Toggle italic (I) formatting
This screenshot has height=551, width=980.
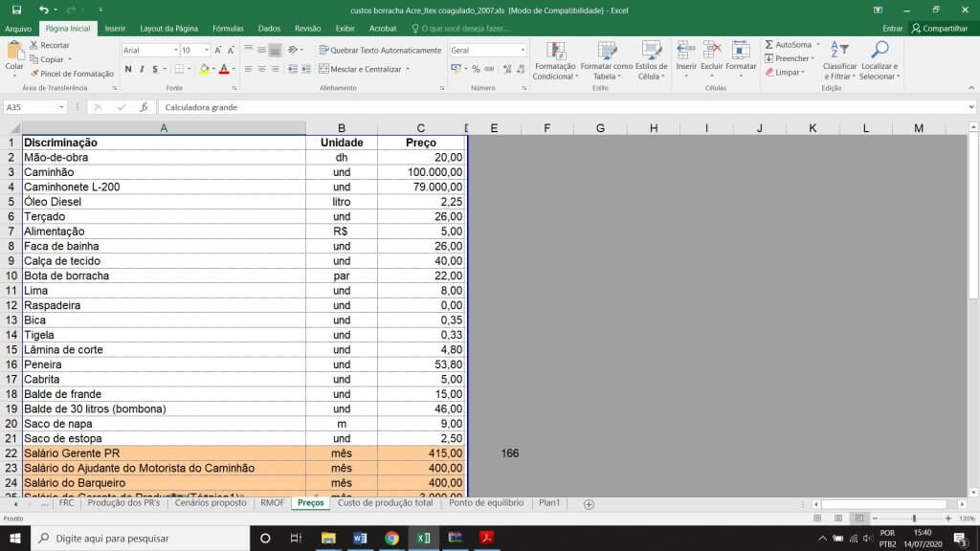coord(142,69)
